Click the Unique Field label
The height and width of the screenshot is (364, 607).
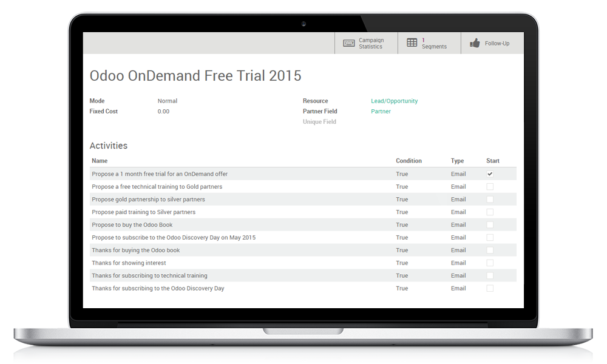(x=319, y=122)
